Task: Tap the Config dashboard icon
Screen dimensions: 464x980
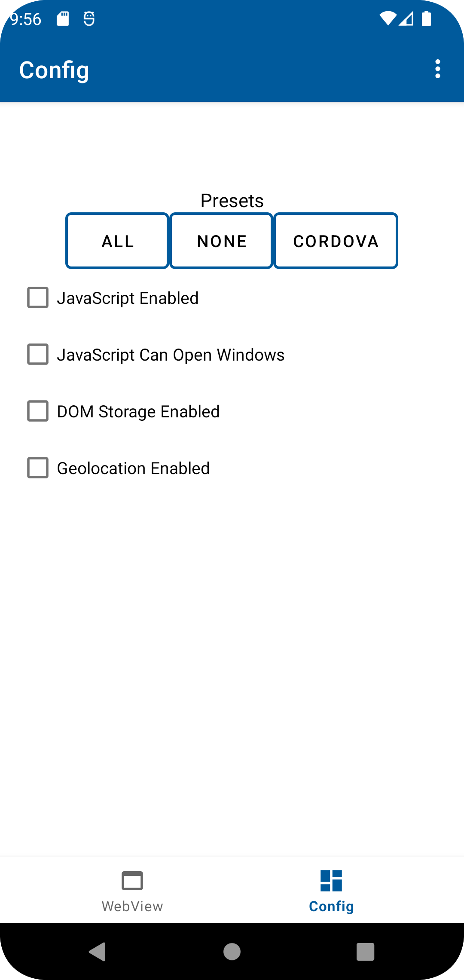Action: click(x=331, y=881)
